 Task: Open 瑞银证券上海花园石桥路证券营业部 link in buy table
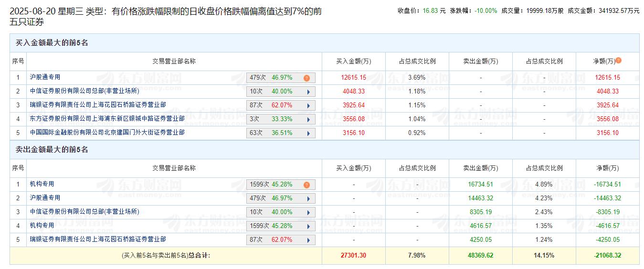pyautogui.click(x=98, y=105)
